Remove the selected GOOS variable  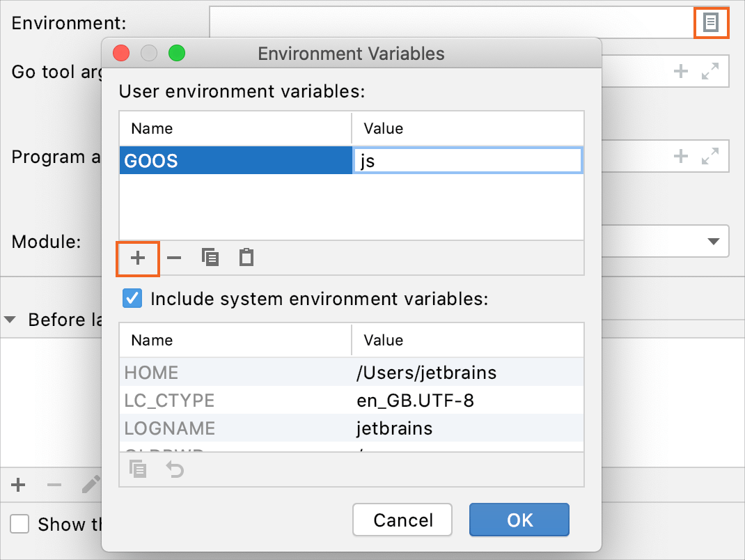173,258
